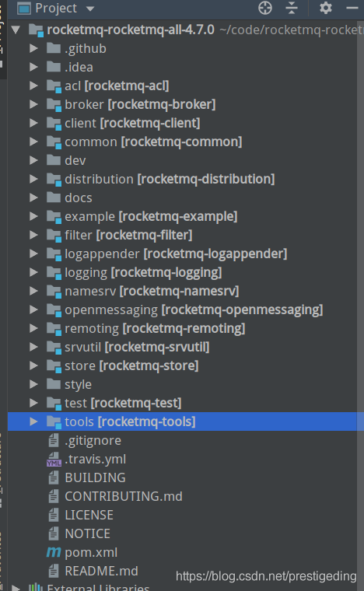This screenshot has height=591, width=364.
Task: Expand the tools [rocketmq-tools] arrow
Action: pos(34,421)
